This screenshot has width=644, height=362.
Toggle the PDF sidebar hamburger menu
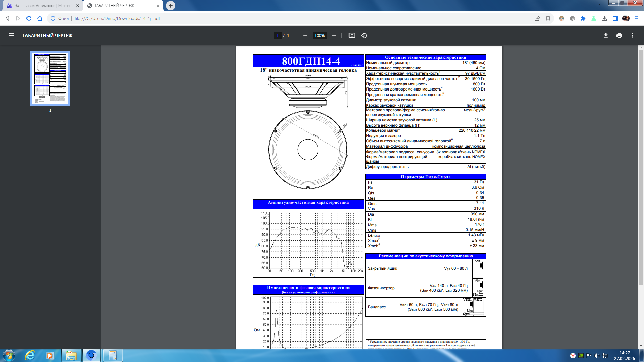[x=11, y=35]
